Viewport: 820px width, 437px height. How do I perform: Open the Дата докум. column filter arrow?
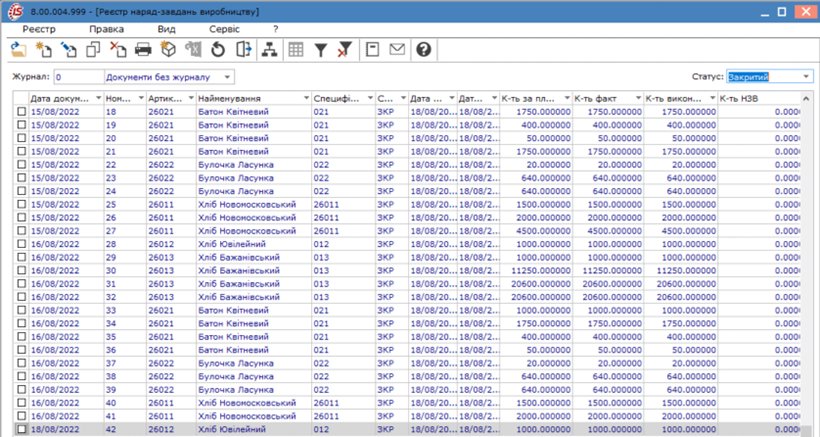[98, 98]
